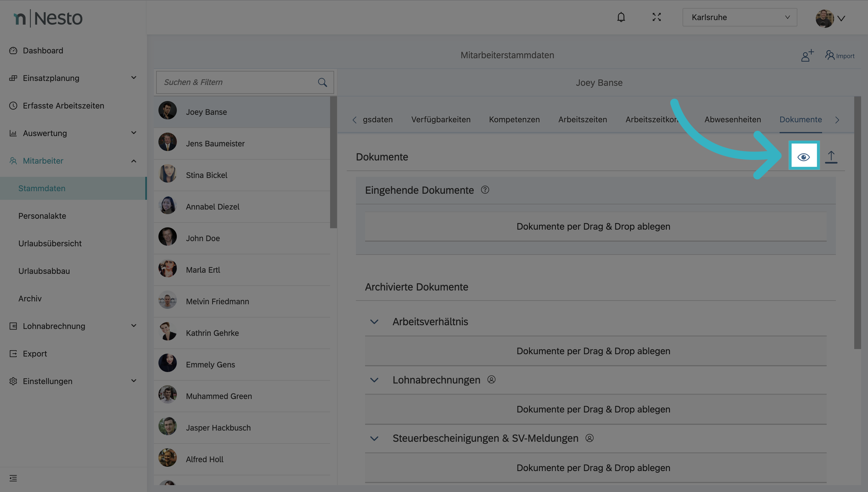
Task: Select Stina Bickel from the employee list
Action: (206, 175)
